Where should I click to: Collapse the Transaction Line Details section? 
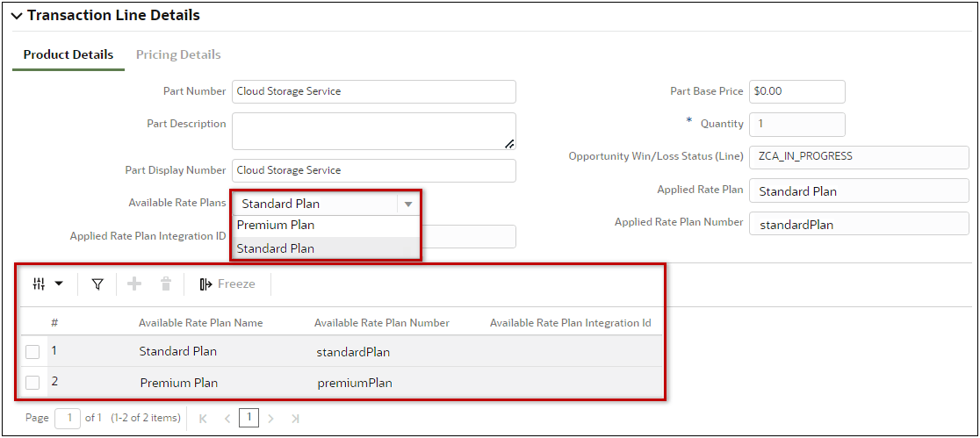17,17
